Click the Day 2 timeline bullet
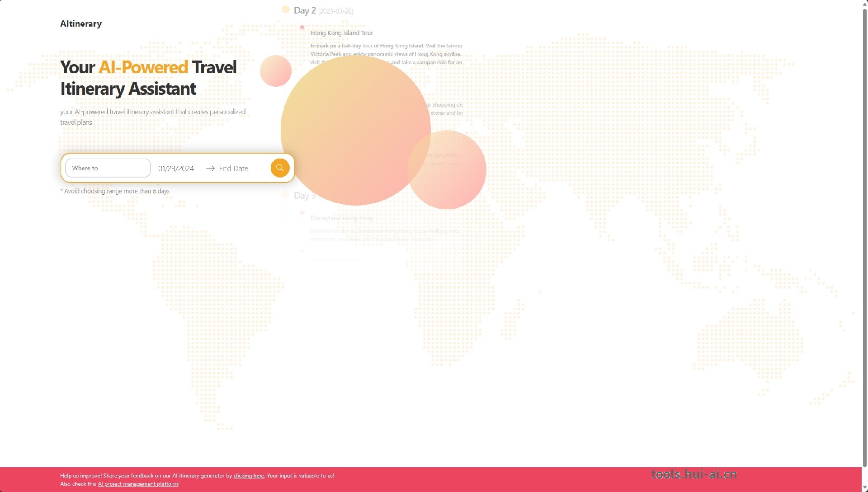This screenshot has width=868, height=492. (285, 9)
